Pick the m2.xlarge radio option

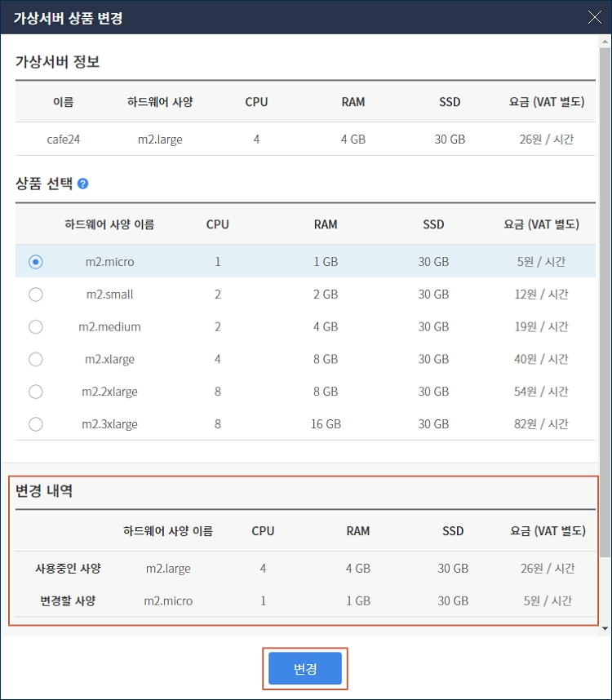tap(36, 359)
